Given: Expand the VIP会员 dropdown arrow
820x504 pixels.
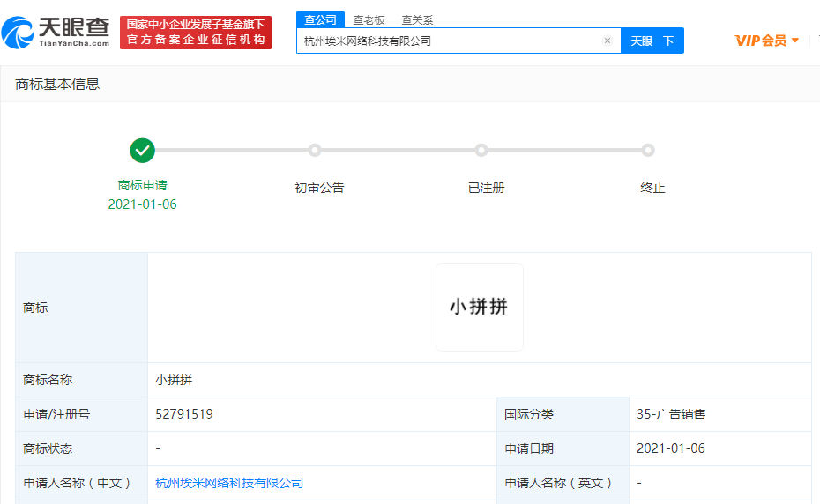Looking at the screenshot, I should (795, 41).
